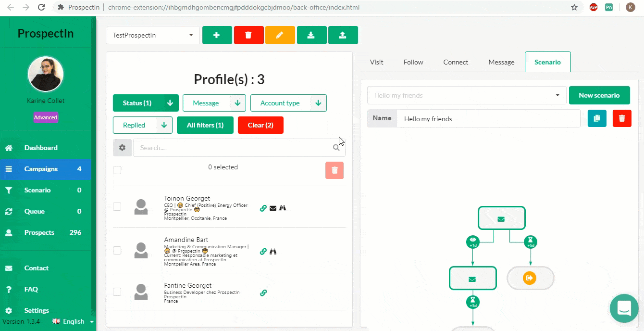Click inside the profile Search field
644x331 pixels.
pyautogui.click(x=239, y=148)
